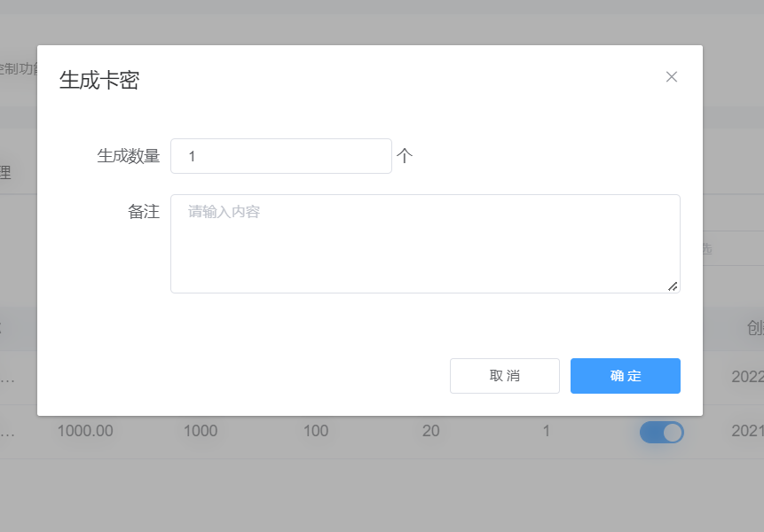The image size is (764, 532).
Task: Select the 20 cell in background table
Action: pos(430,431)
